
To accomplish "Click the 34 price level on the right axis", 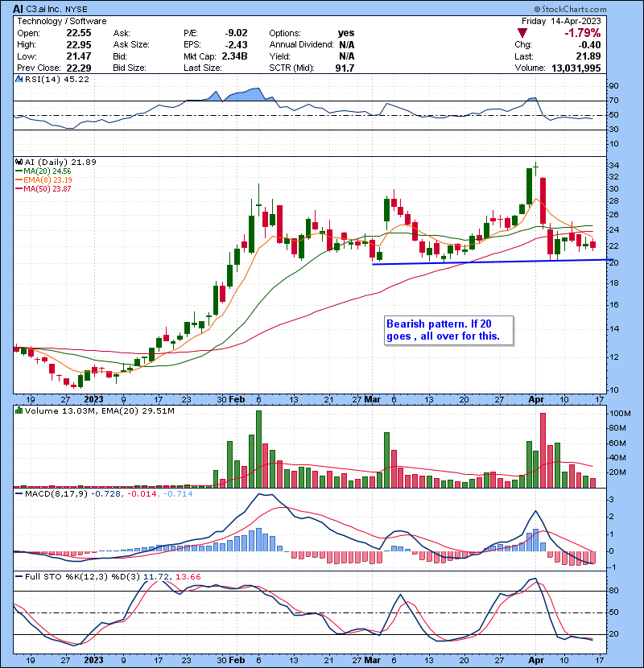I will coord(614,166).
